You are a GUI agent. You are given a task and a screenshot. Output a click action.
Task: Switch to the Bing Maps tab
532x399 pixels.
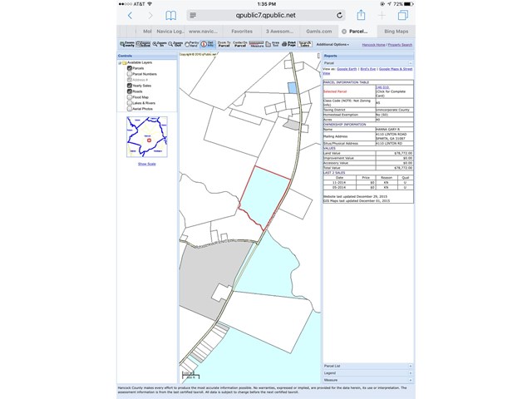pyautogui.click(x=396, y=32)
